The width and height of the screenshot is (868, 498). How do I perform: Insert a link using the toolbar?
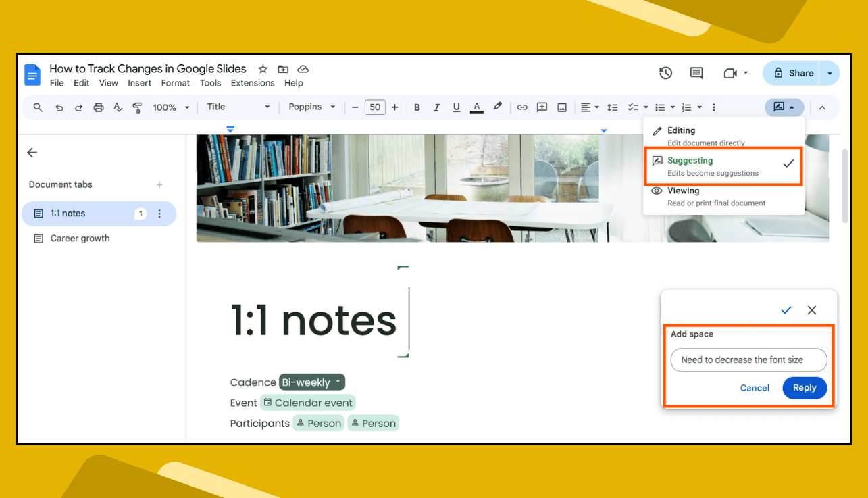pos(521,107)
